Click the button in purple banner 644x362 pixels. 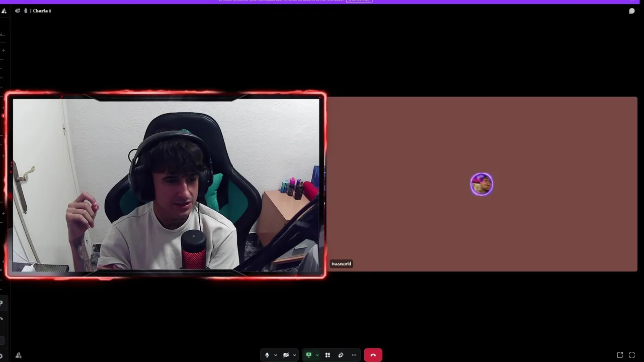pyautogui.click(x=359, y=1)
